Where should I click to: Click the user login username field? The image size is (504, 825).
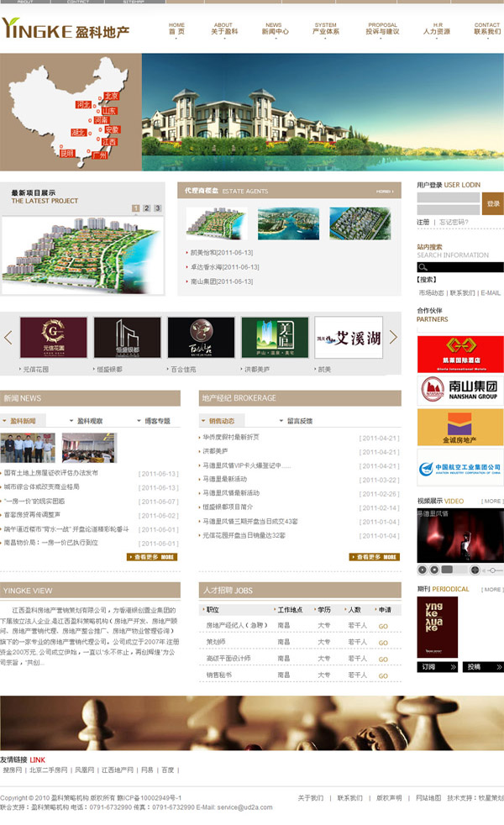tap(449, 197)
